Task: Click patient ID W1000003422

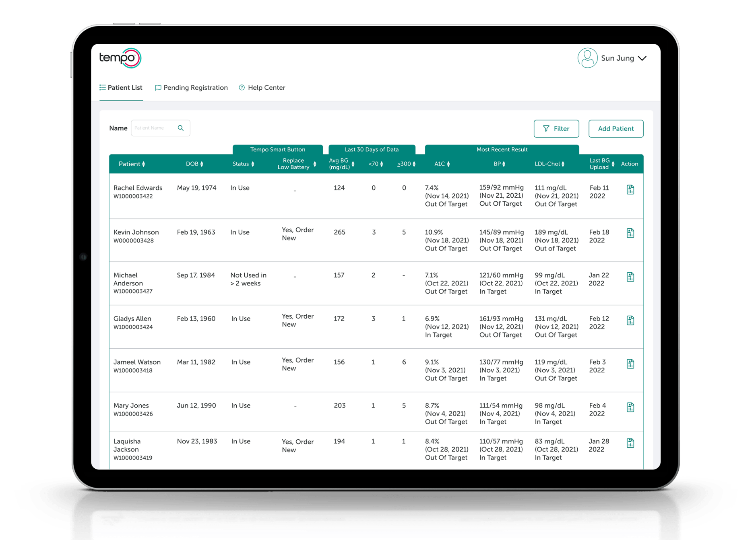Action: pos(133,197)
